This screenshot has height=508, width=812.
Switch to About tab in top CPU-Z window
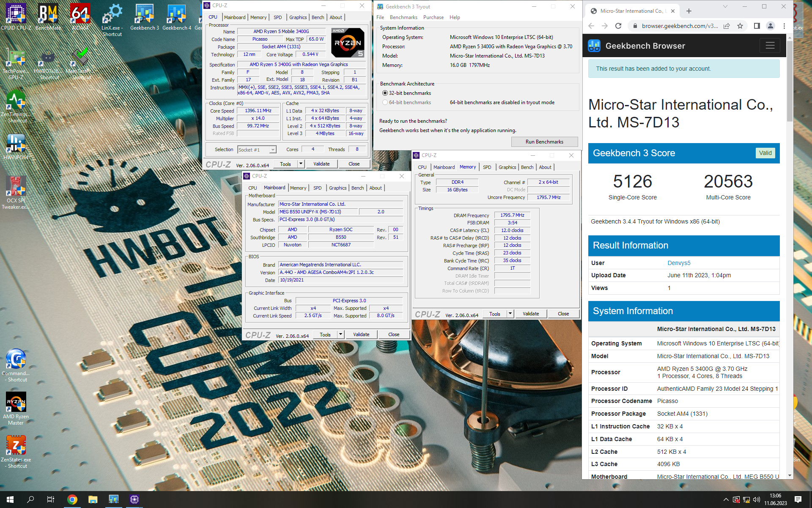point(336,17)
